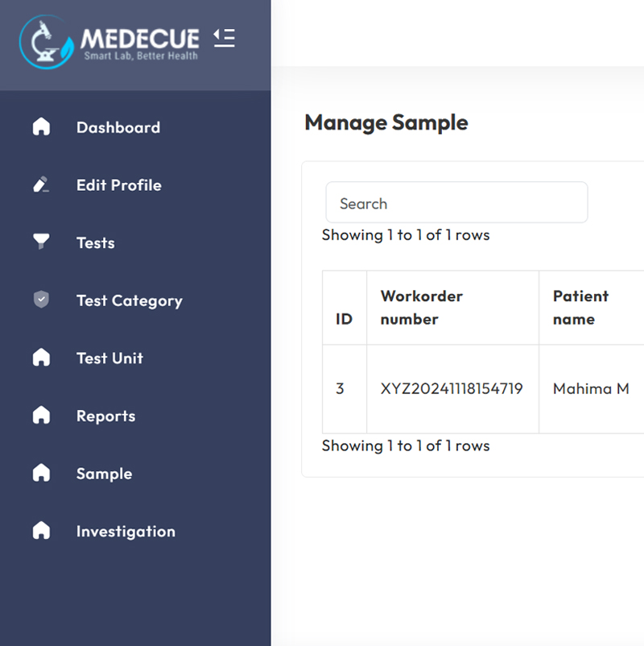Go to Edit Profile page
Image resolution: width=644 pixels, height=646 pixels.
(x=119, y=185)
